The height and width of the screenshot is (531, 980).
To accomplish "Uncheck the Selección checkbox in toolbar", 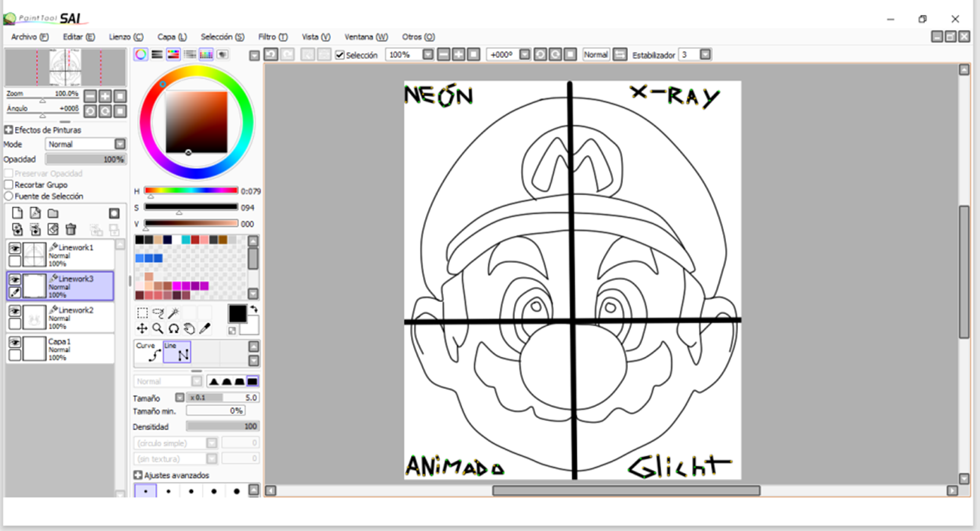I will coord(340,55).
